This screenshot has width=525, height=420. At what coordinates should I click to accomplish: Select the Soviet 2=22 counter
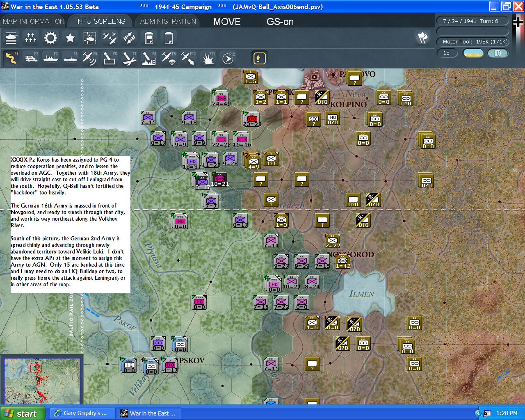[x=333, y=241]
